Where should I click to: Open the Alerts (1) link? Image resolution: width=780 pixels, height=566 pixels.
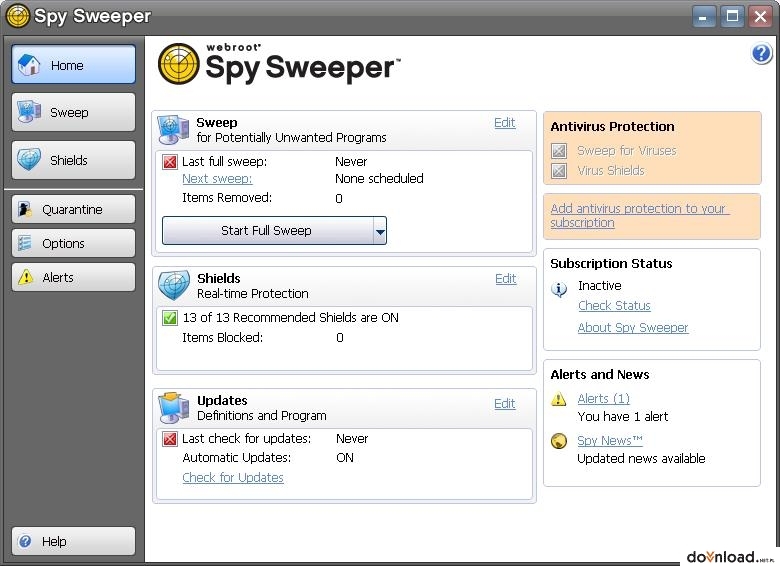603,399
